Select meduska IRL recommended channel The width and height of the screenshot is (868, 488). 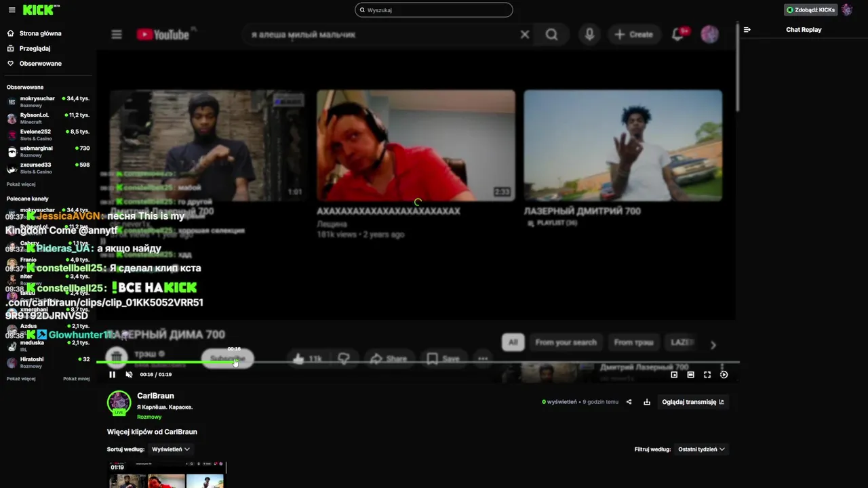(x=47, y=346)
